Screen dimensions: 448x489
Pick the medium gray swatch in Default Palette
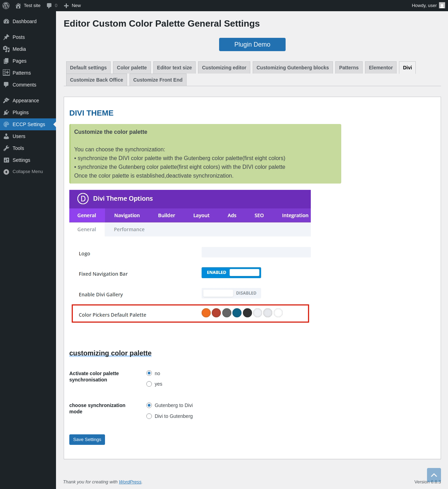pyautogui.click(x=227, y=313)
